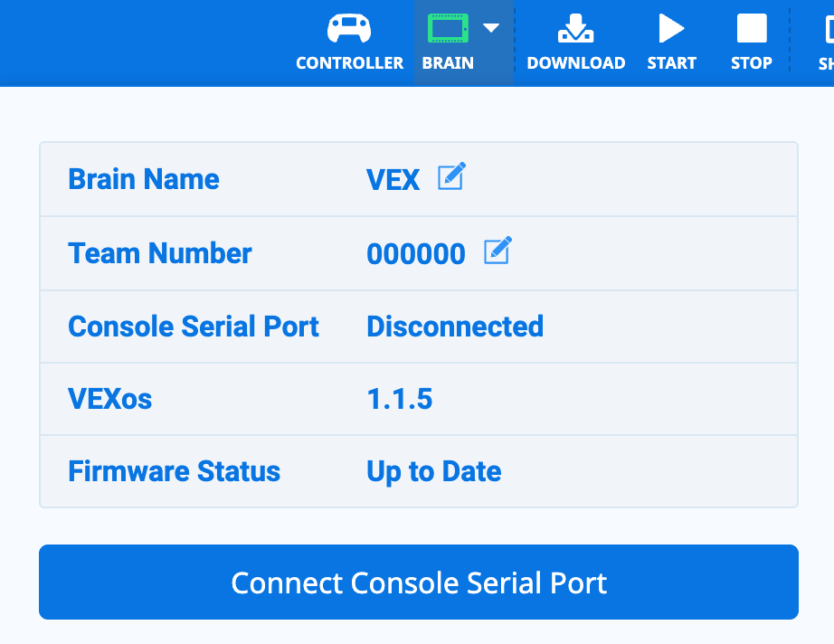This screenshot has width=834, height=644.
Task: Click the Disconnected status text
Action: pos(454,326)
